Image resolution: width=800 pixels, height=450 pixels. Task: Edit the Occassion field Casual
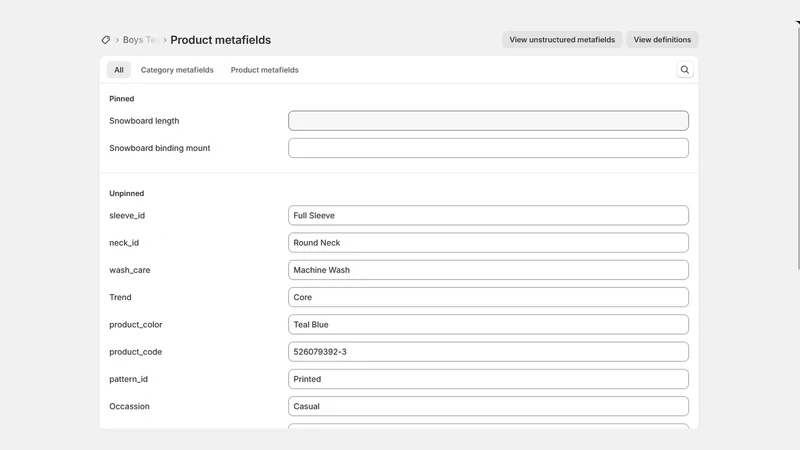[x=488, y=407]
